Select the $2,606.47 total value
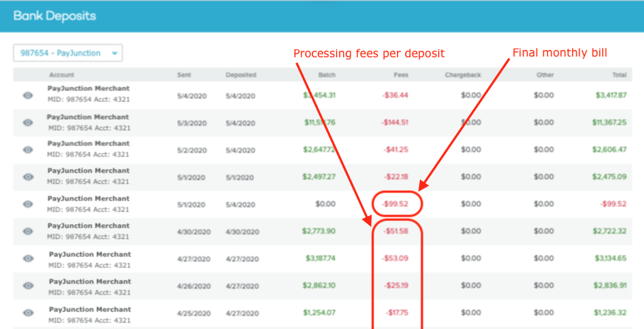Screen dimensions: 644x329 pos(609,150)
